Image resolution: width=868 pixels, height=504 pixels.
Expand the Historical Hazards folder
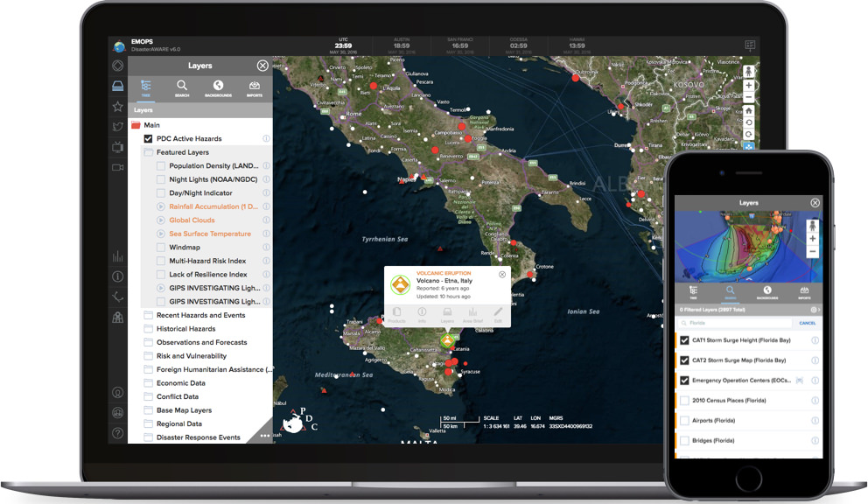[148, 328]
